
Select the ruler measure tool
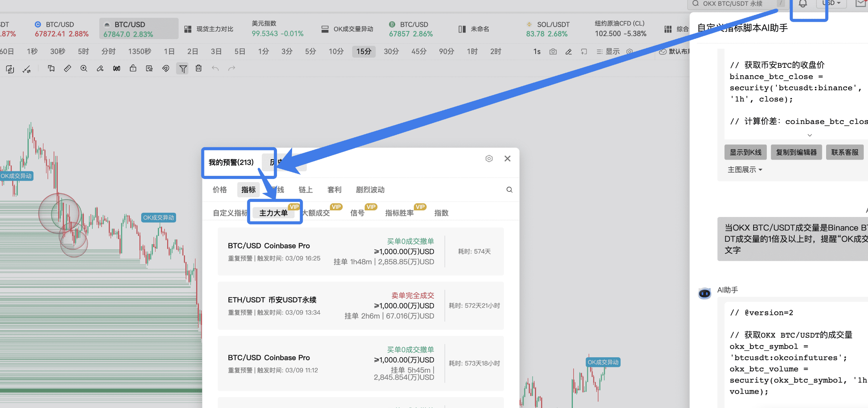click(x=67, y=69)
